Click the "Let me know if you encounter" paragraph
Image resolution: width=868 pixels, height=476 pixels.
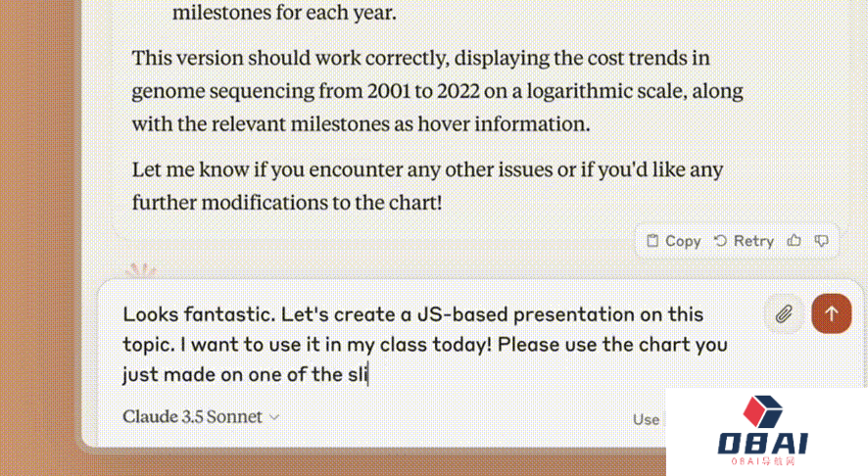click(x=427, y=185)
